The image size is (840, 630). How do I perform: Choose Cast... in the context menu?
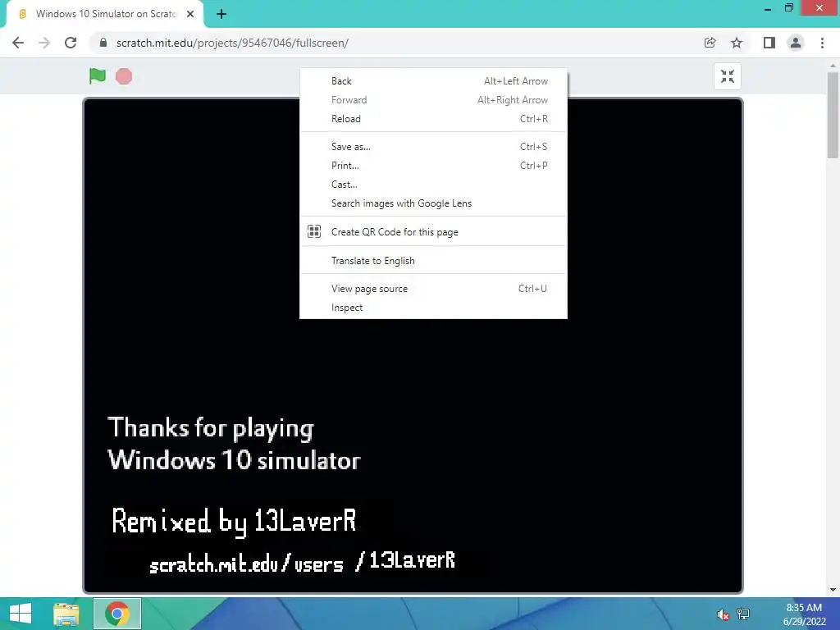433,185
